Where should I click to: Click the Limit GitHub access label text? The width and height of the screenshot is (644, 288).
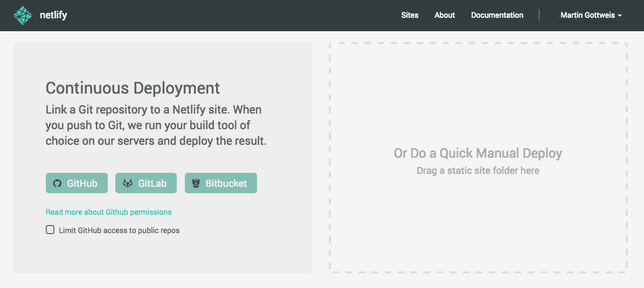tap(119, 230)
